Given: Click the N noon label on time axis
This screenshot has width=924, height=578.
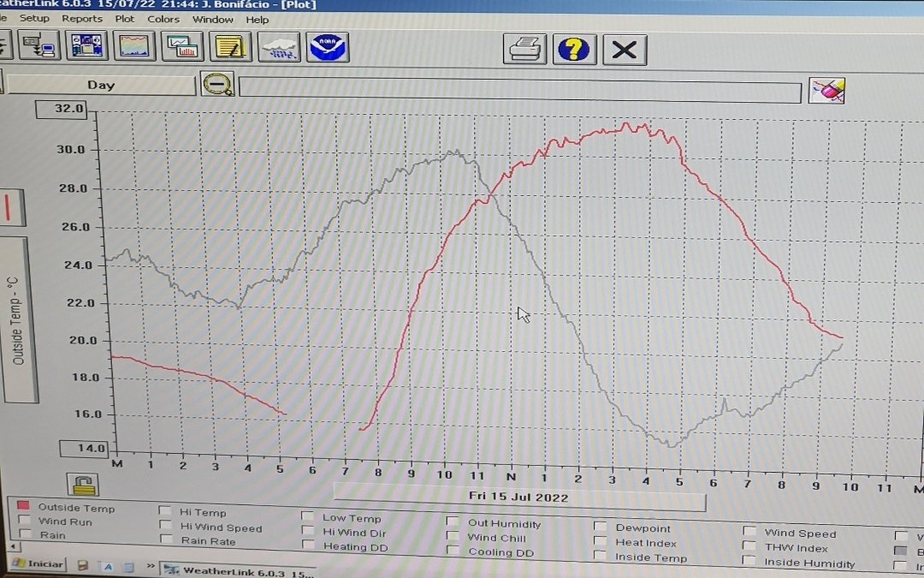Looking at the screenshot, I should [x=511, y=477].
